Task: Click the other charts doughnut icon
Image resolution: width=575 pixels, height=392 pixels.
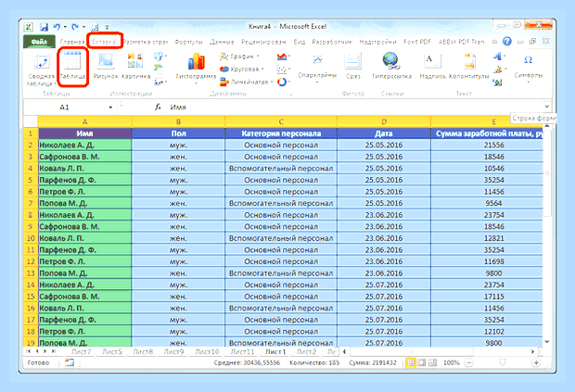Action: click(282, 82)
